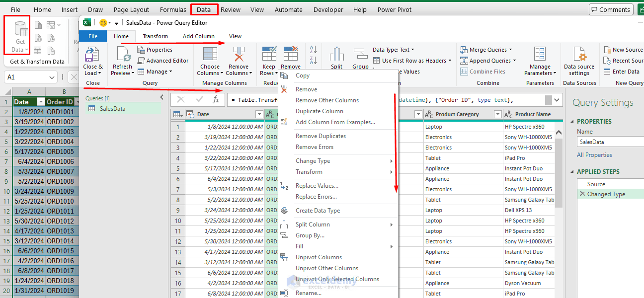Collapse the Queries pane
Viewport: 644px width, 298px height.
(x=161, y=98)
